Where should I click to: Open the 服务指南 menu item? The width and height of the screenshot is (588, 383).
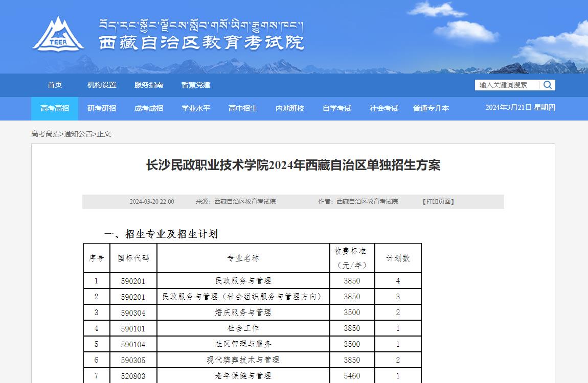coord(149,85)
